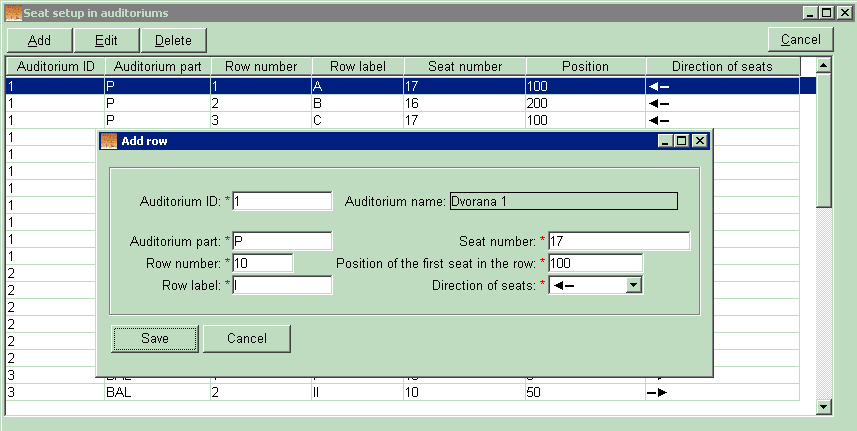Click the Seat setup window title icon
857x431 pixels.
(x=13, y=13)
